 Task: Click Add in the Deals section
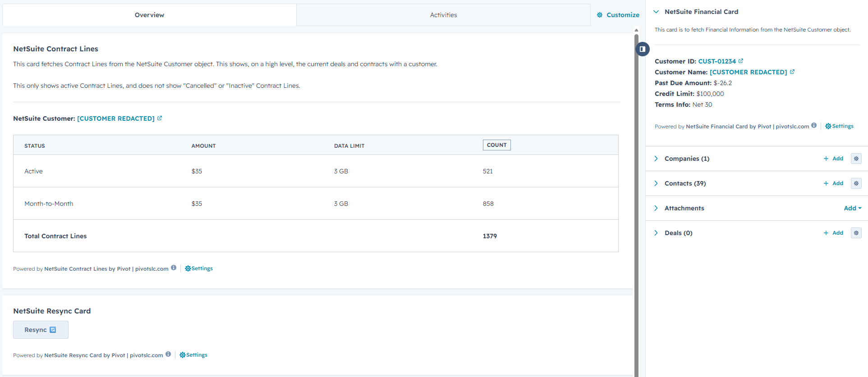833,233
